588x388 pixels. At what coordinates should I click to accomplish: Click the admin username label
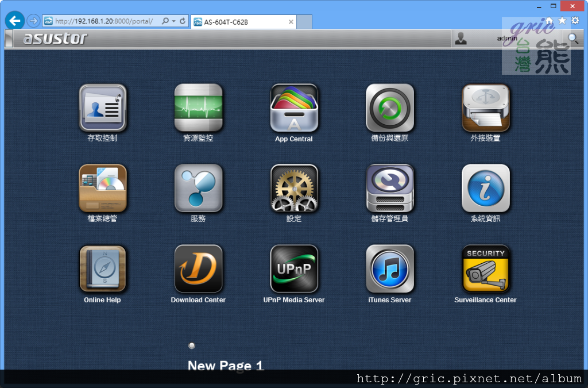coord(507,39)
